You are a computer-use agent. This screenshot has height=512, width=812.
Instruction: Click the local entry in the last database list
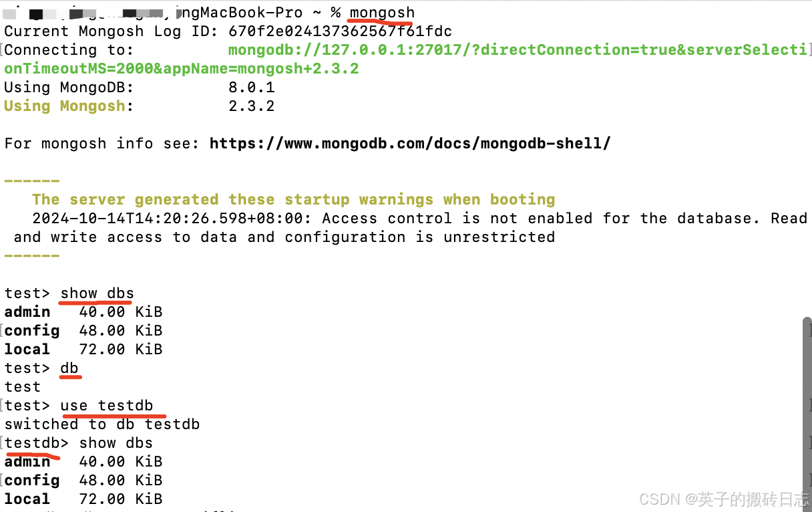point(27,499)
